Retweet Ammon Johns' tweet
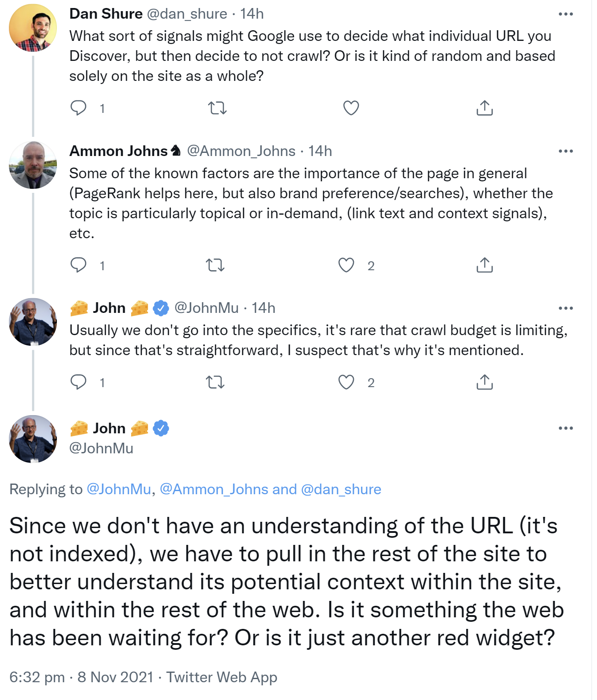The height and width of the screenshot is (700, 597). click(215, 265)
